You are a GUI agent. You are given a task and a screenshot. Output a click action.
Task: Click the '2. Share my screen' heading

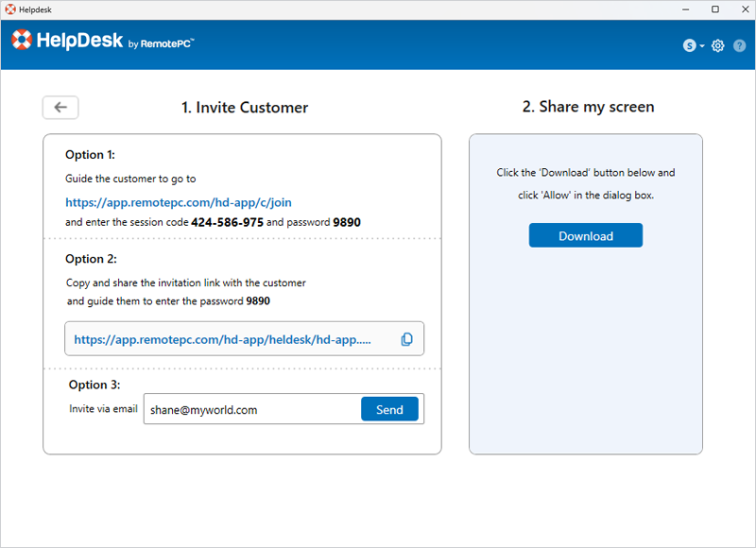[x=588, y=107]
